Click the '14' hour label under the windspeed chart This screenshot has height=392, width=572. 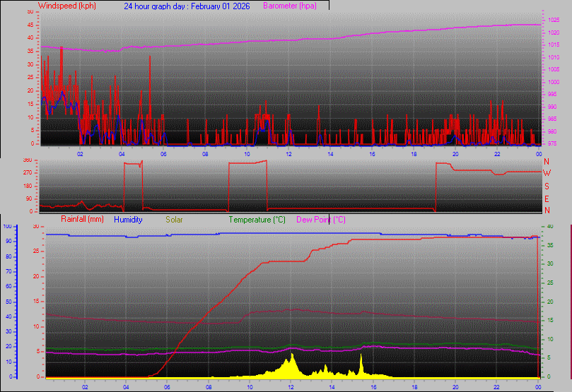(330, 154)
